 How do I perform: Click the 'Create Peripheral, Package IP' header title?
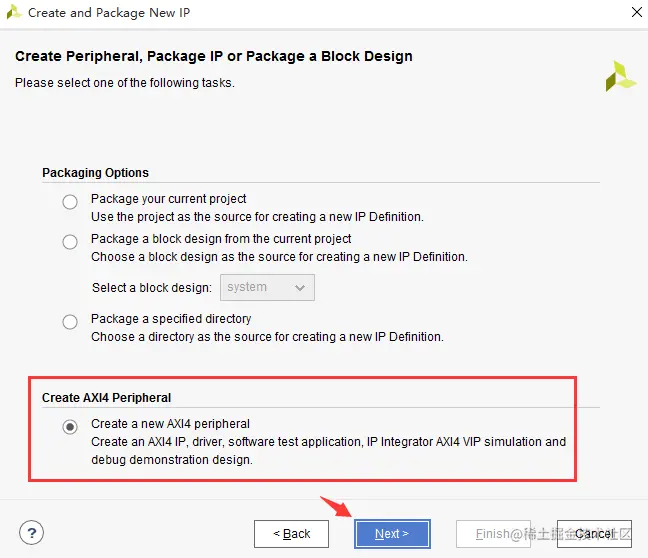pos(214,56)
